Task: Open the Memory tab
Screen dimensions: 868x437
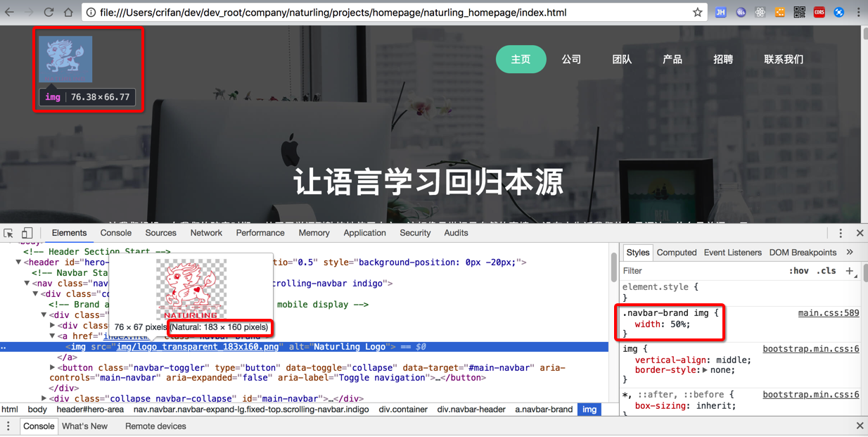Action: [314, 233]
